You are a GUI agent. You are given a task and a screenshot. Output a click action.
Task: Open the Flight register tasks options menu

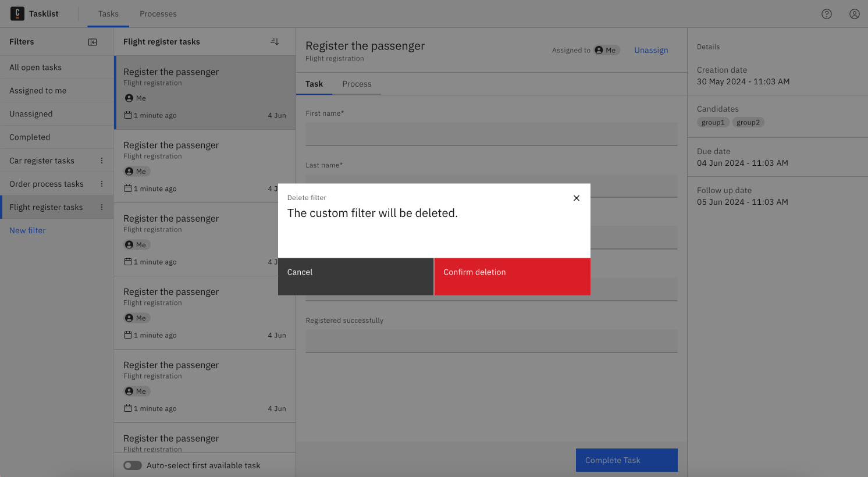pos(102,207)
